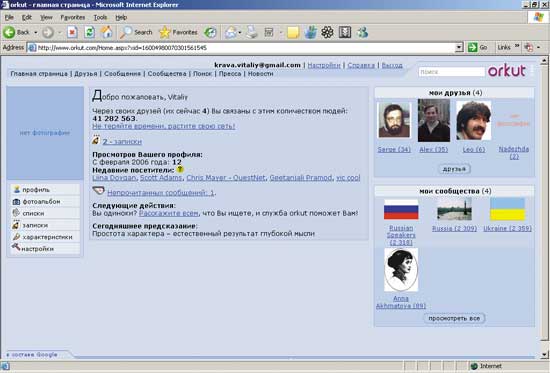Open the Непрочитанных сообщений: 1 link
Screen dimensions: 550x373
pyautogui.click(x=161, y=193)
